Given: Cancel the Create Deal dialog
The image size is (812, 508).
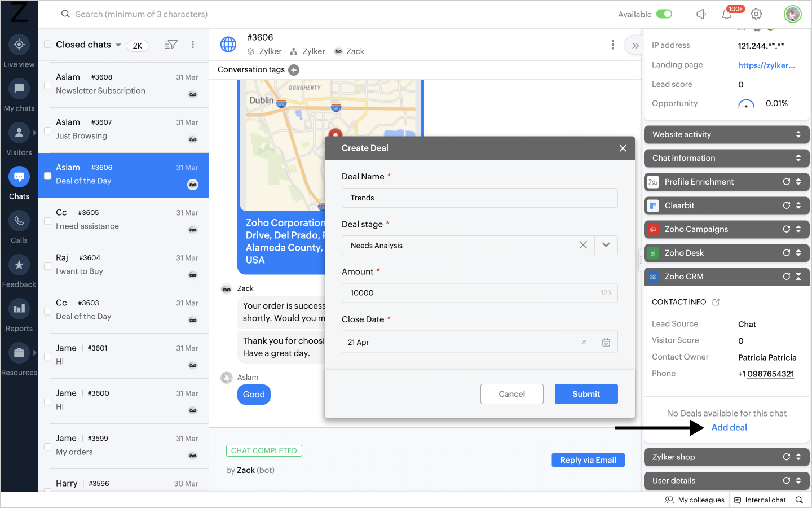Looking at the screenshot, I should click(x=512, y=394).
